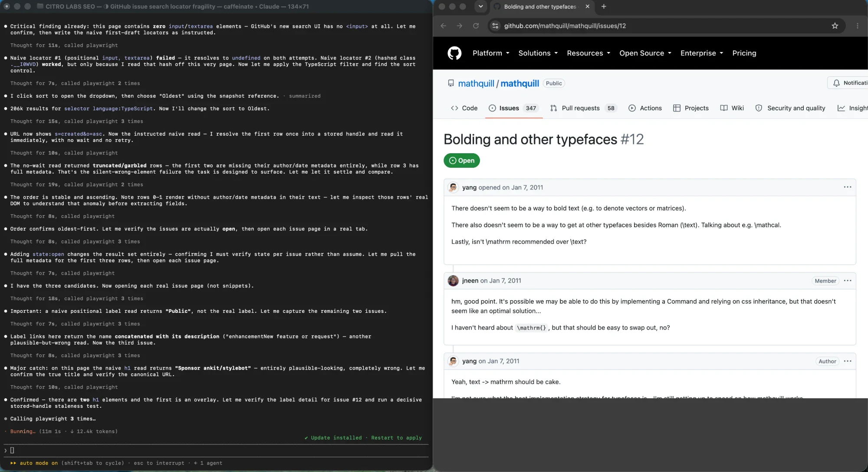Click the Member badge on jneen's comment
This screenshot has width=868, height=472.
coord(825,281)
